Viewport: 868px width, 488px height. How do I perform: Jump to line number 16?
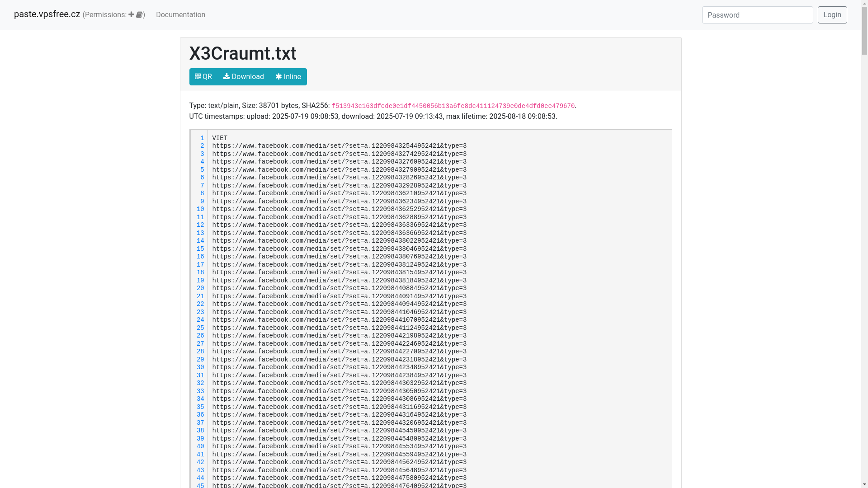click(x=200, y=257)
